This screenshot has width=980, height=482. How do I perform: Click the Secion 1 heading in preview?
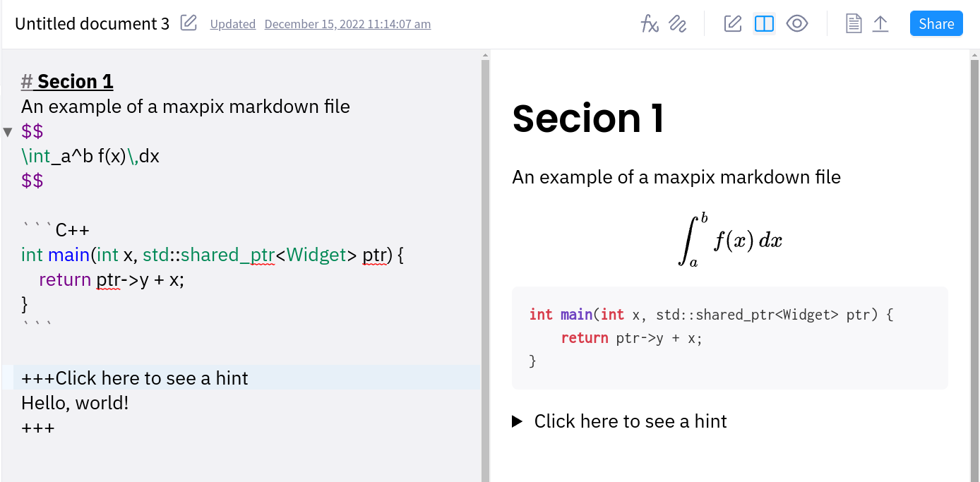(x=588, y=119)
